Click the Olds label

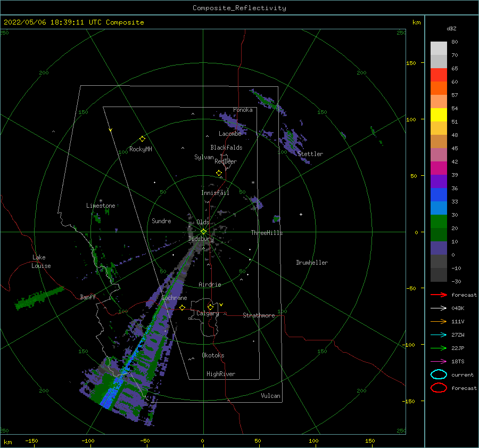point(203,222)
